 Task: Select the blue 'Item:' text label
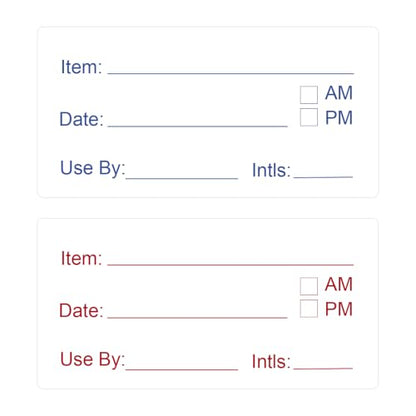pos(81,67)
